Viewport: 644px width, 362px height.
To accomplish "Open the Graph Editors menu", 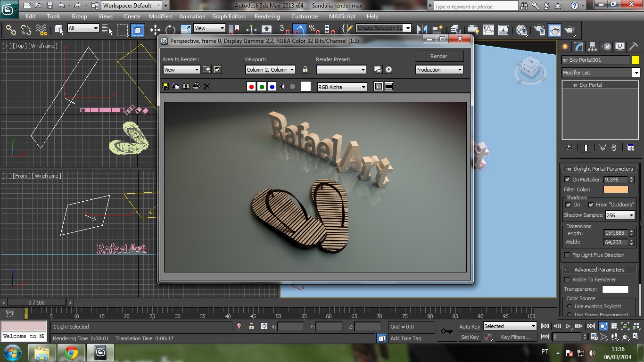I will tap(229, 16).
